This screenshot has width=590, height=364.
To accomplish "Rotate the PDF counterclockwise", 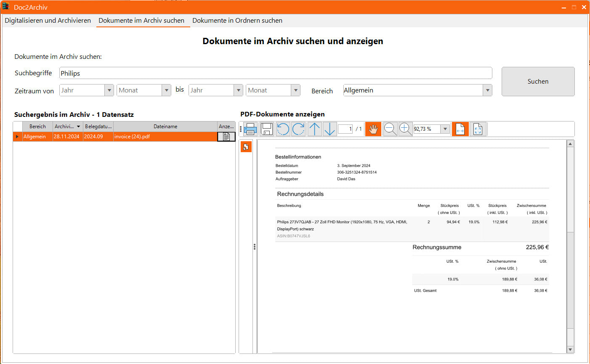I will tap(283, 129).
